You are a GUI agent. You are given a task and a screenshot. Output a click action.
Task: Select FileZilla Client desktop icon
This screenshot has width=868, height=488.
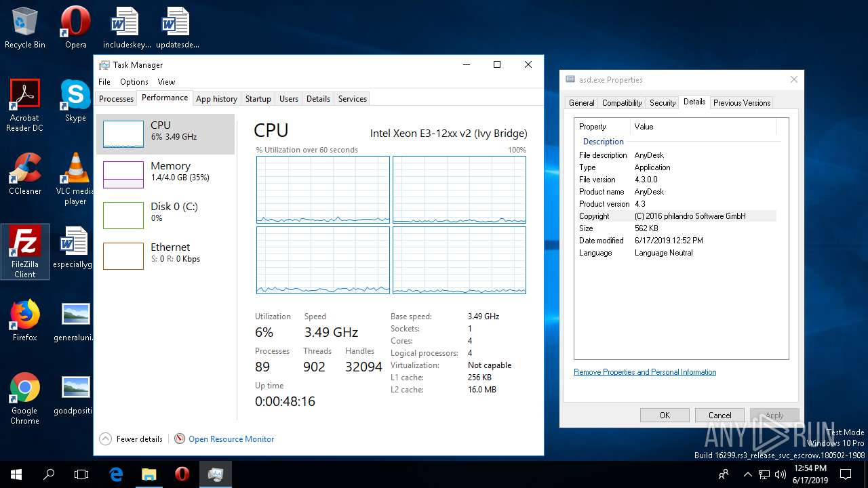tap(25, 251)
